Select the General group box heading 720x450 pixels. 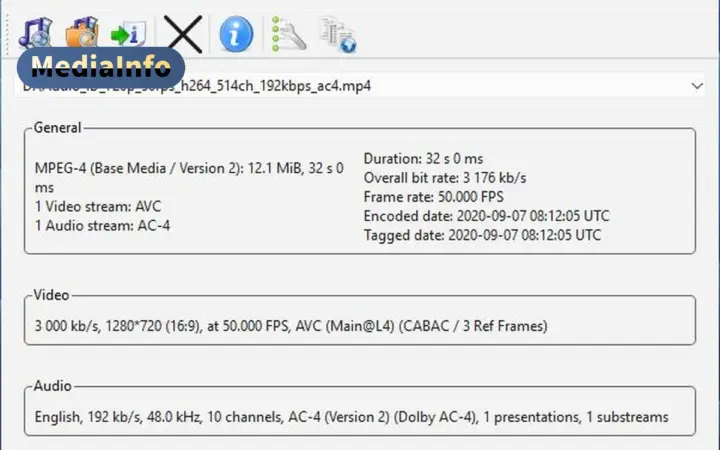pyautogui.click(x=57, y=127)
